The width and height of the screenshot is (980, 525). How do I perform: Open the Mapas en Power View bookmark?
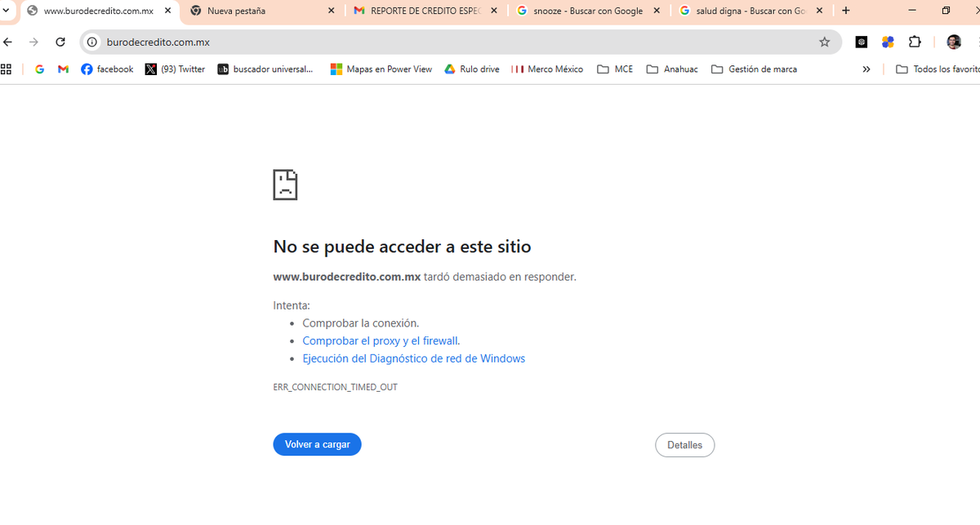[x=381, y=69]
